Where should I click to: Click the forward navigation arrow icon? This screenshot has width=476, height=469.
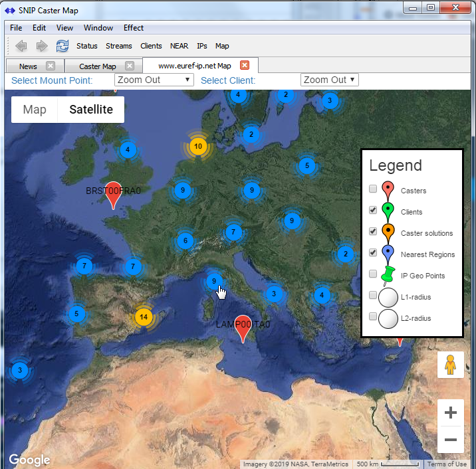[42, 46]
